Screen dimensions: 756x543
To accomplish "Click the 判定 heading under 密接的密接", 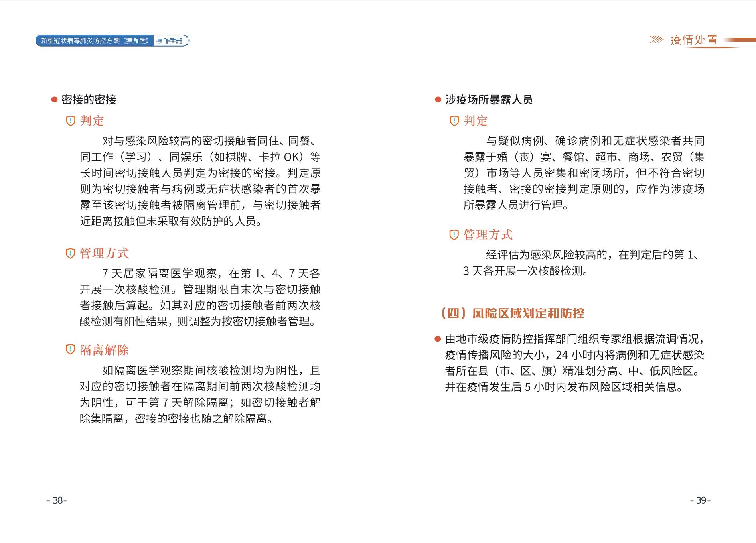I will 92,121.
